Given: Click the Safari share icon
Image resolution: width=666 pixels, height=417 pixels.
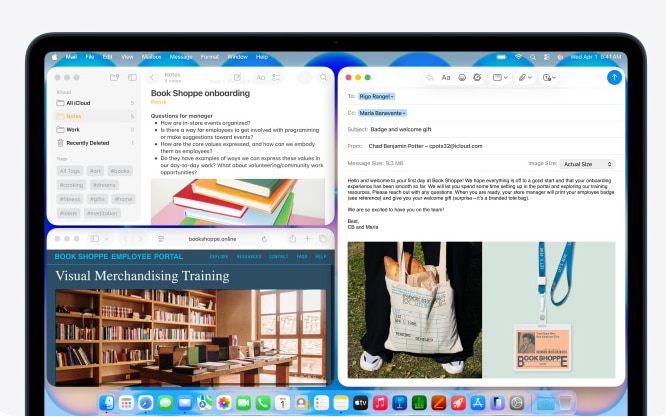Looking at the screenshot, I should pyautogui.click(x=292, y=239).
